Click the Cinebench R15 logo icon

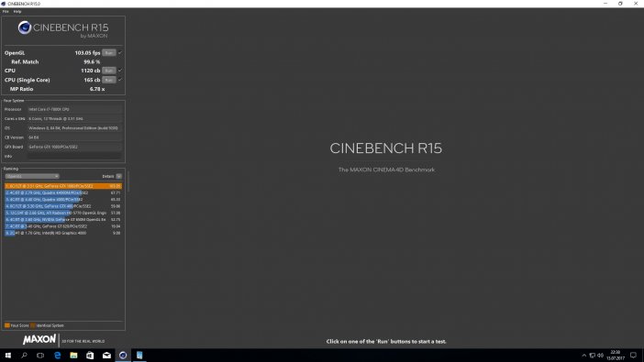[x=25, y=27]
